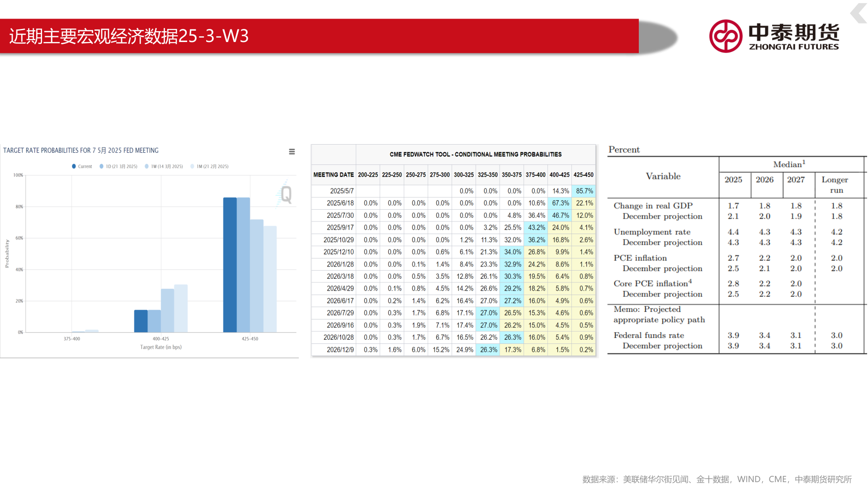Click the dark blue Current bar for 400-425
This screenshot has width=868, height=488.
(141, 321)
